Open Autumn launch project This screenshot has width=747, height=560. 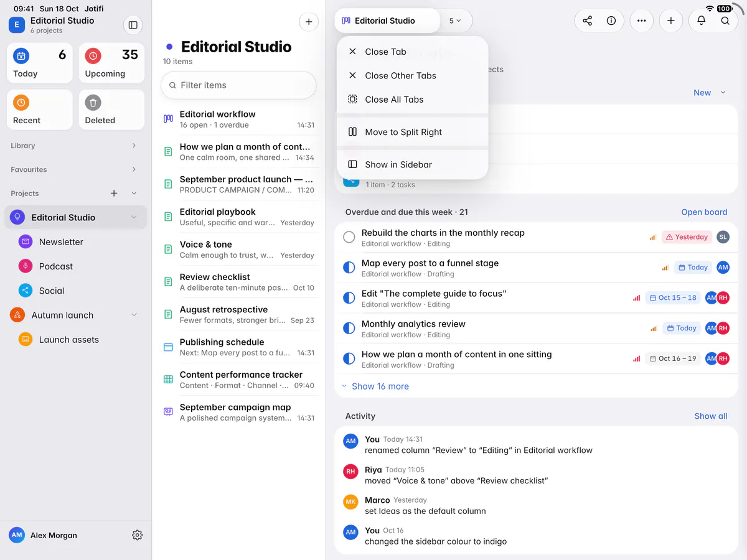(75, 315)
